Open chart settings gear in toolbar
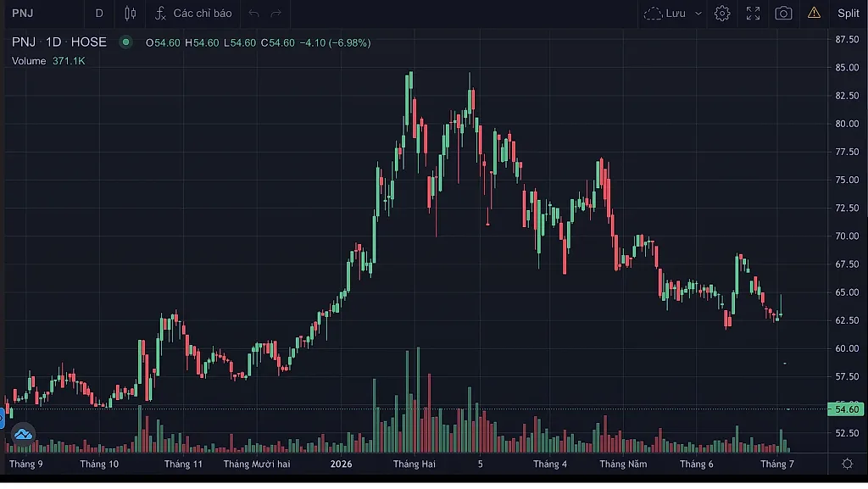868x489 pixels. point(722,14)
